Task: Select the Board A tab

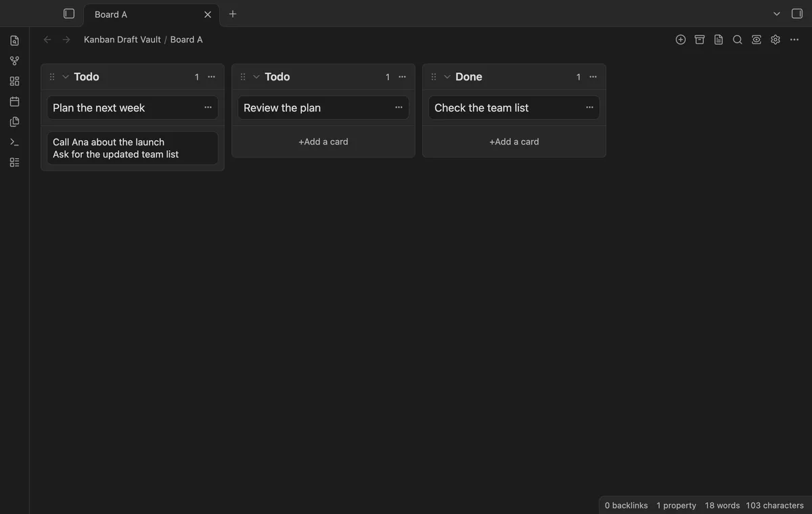Action: 152,14
